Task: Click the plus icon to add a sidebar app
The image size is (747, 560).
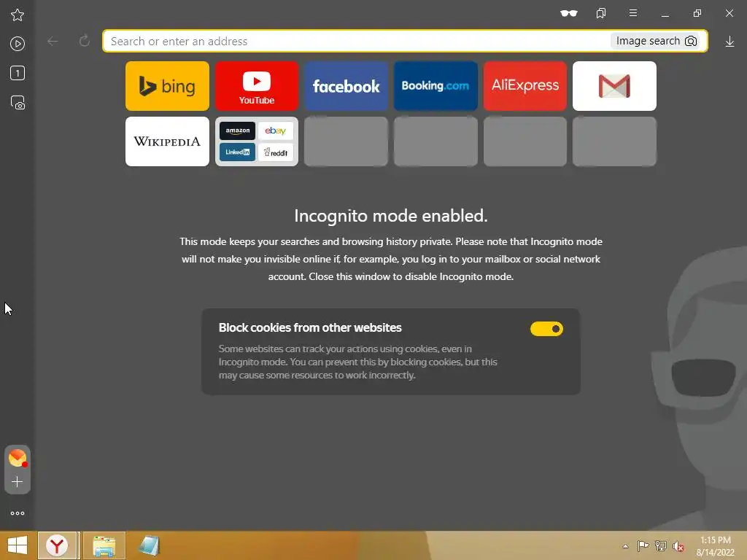Action: (18, 482)
